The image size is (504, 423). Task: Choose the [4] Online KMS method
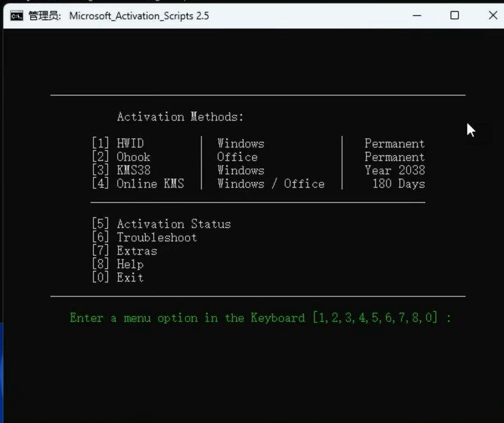[138, 184]
